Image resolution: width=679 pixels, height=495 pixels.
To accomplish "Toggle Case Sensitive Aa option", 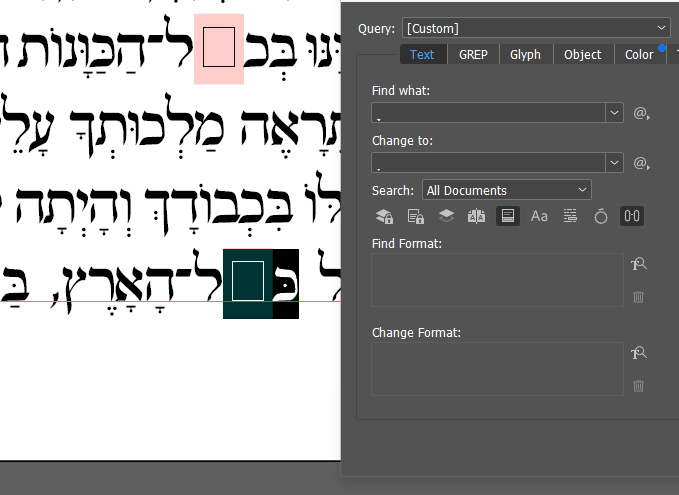I will point(539,216).
